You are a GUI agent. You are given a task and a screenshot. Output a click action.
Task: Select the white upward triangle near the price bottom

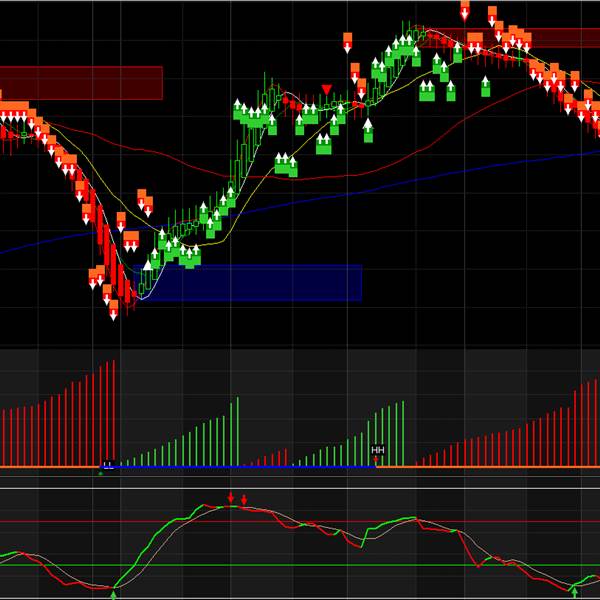148,265
